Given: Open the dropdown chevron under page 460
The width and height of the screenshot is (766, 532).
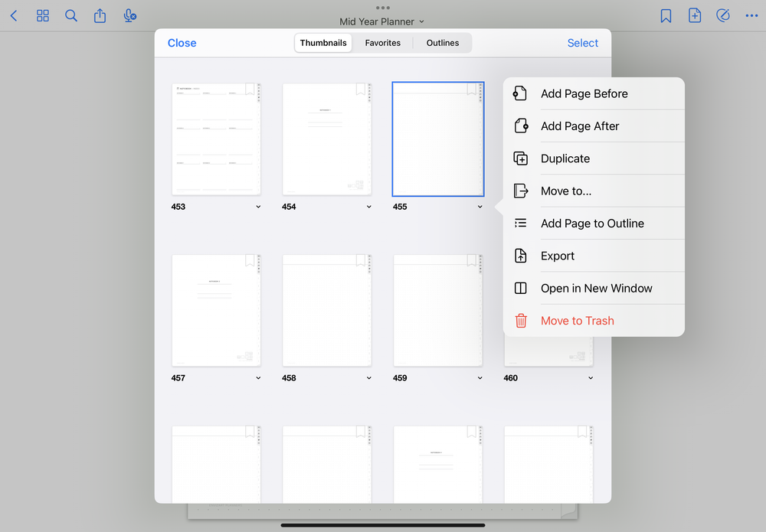Looking at the screenshot, I should point(591,377).
